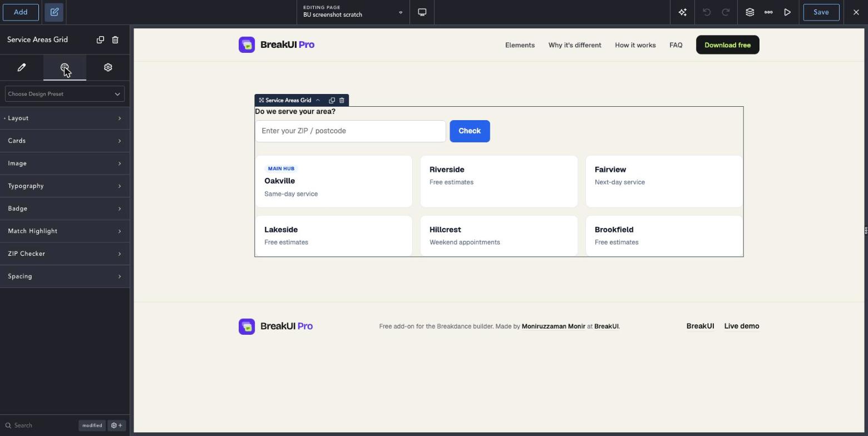Click the chevron arrow on canvas element label
The width and height of the screenshot is (868, 436).
[x=318, y=101]
